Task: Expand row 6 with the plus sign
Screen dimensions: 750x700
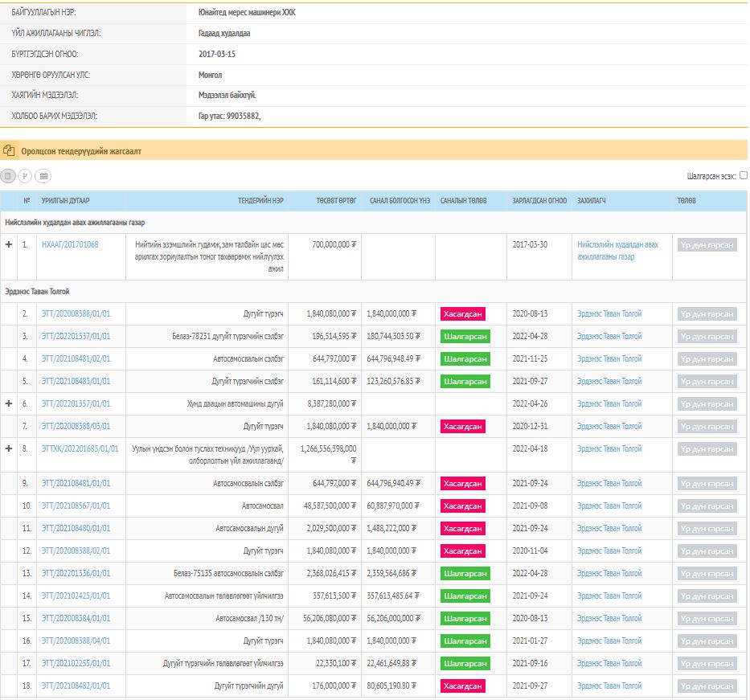Action: click(x=9, y=403)
